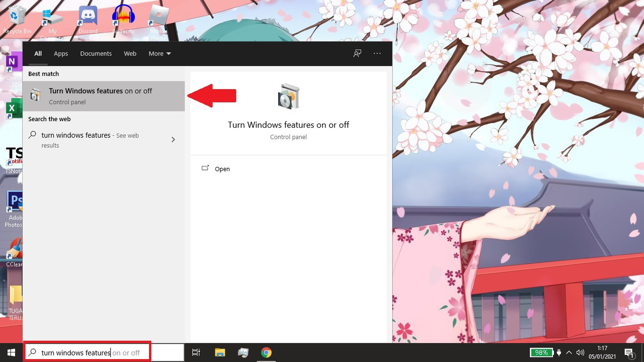This screenshot has width=644, height=362.
Task: Switch to the Web search tab
Action: click(130, 53)
